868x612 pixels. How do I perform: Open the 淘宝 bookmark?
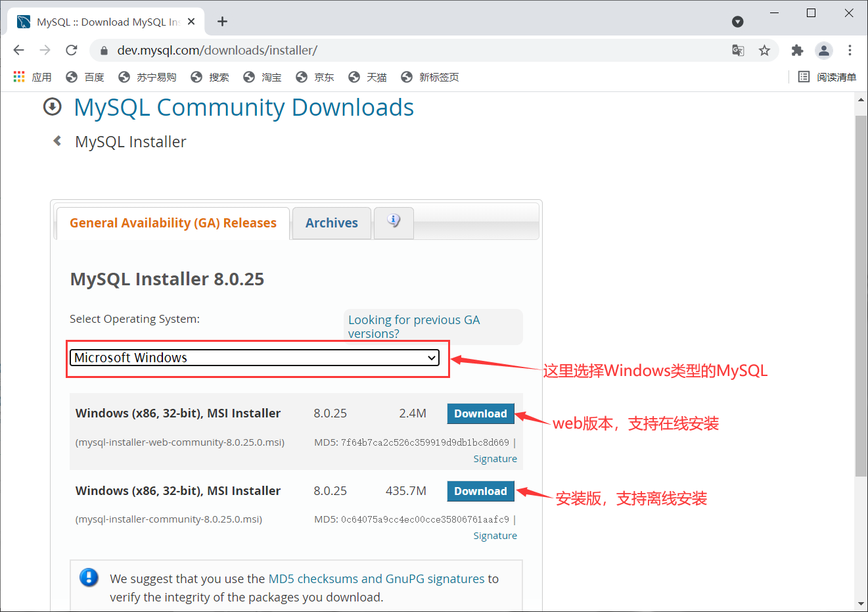pyautogui.click(x=262, y=77)
